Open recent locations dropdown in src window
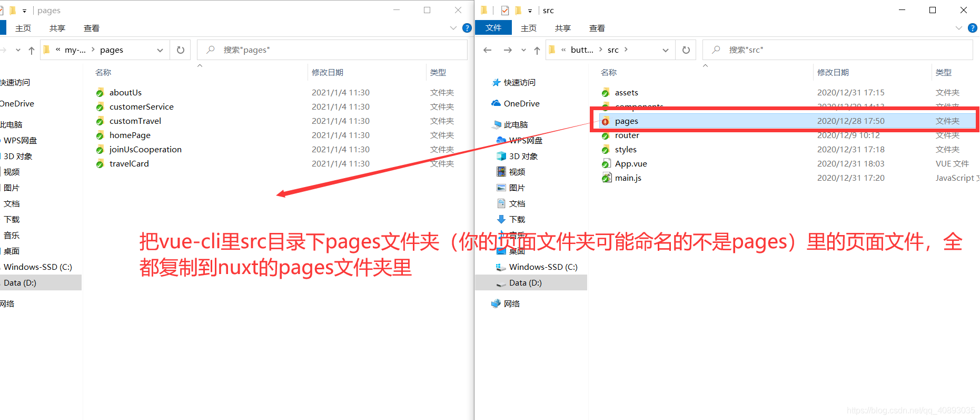The width and height of the screenshot is (980, 420). pyautogui.click(x=523, y=50)
